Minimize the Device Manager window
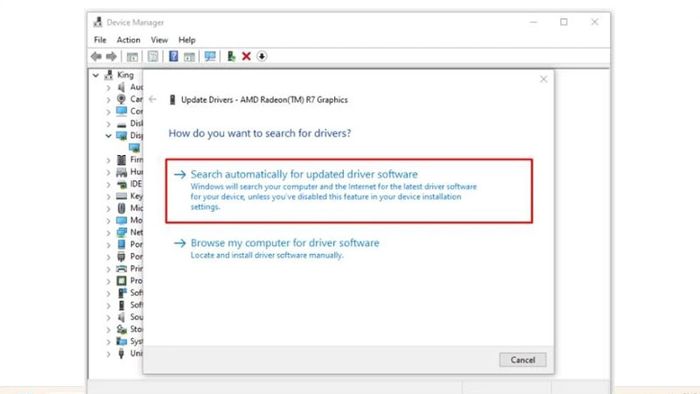This screenshot has width=700, height=394. (x=533, y=22)
